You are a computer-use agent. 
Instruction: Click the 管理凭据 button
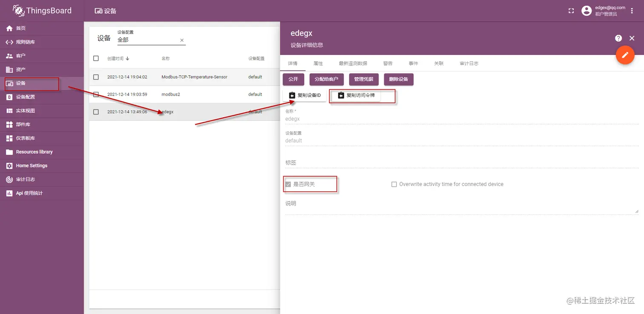coord(364,79)
